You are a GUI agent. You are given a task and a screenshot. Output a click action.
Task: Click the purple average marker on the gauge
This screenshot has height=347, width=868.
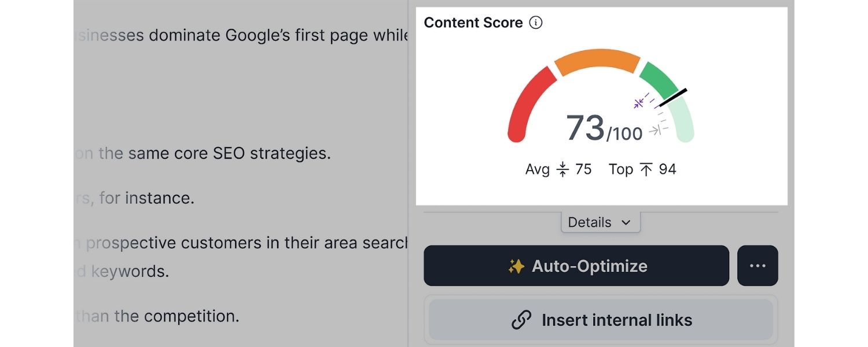pyautogui.click(x=639, y=104)
